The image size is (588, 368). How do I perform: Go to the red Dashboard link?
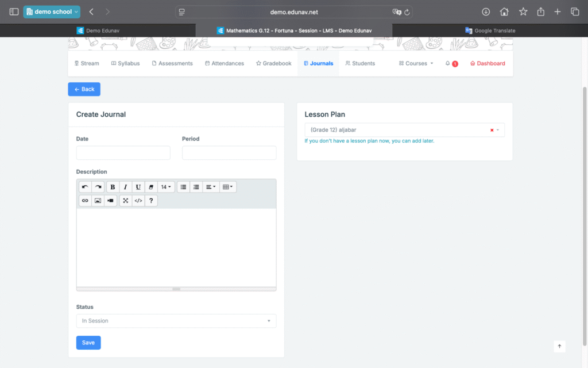488,63
